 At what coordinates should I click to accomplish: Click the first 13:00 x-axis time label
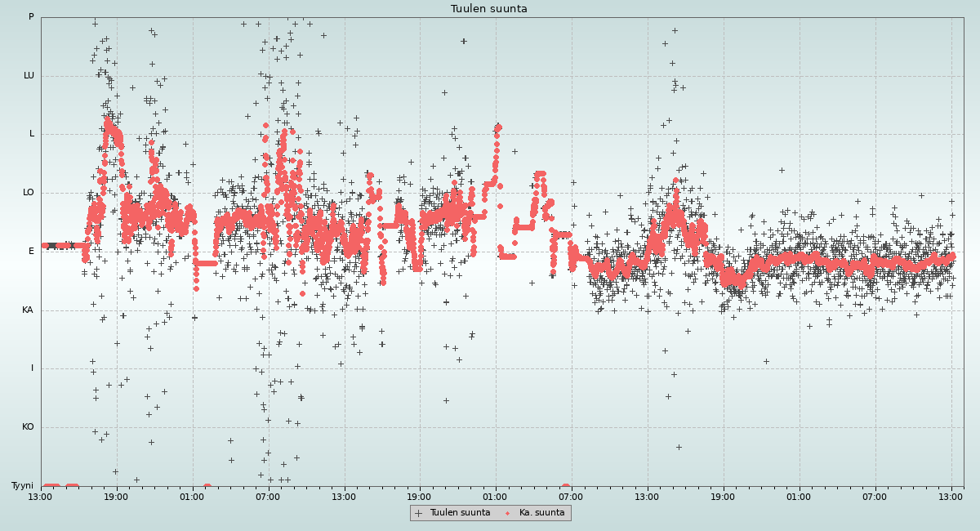point(40,496)
